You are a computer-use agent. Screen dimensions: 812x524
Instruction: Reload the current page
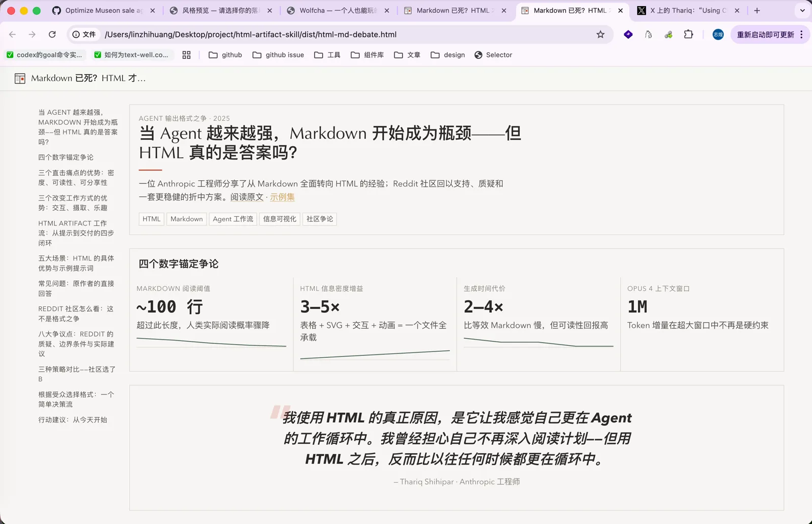coord(52,35)
